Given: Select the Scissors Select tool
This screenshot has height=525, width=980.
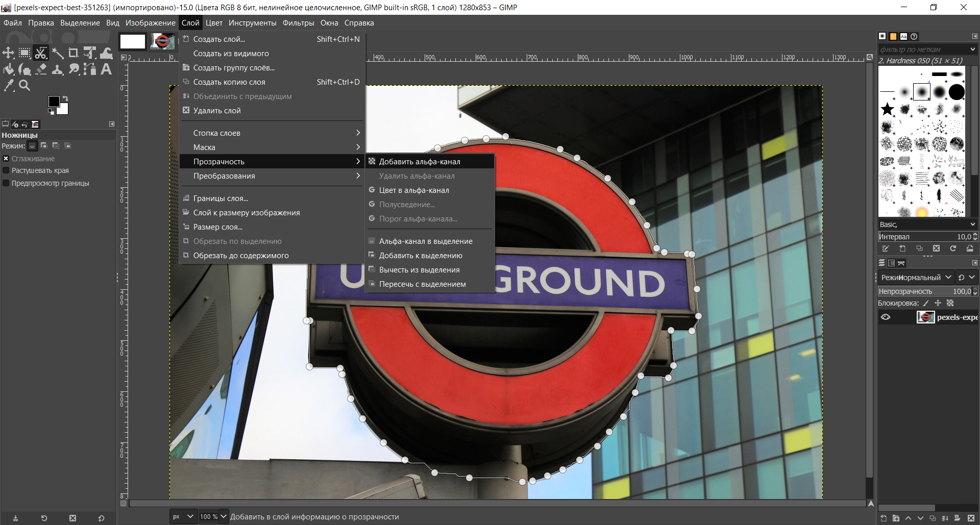Looking at the screenshot, I should [x=41, y=53].
